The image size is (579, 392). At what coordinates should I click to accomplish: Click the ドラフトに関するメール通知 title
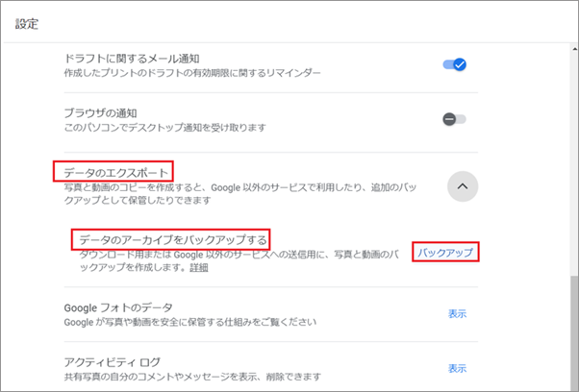(x=132, y=59)
